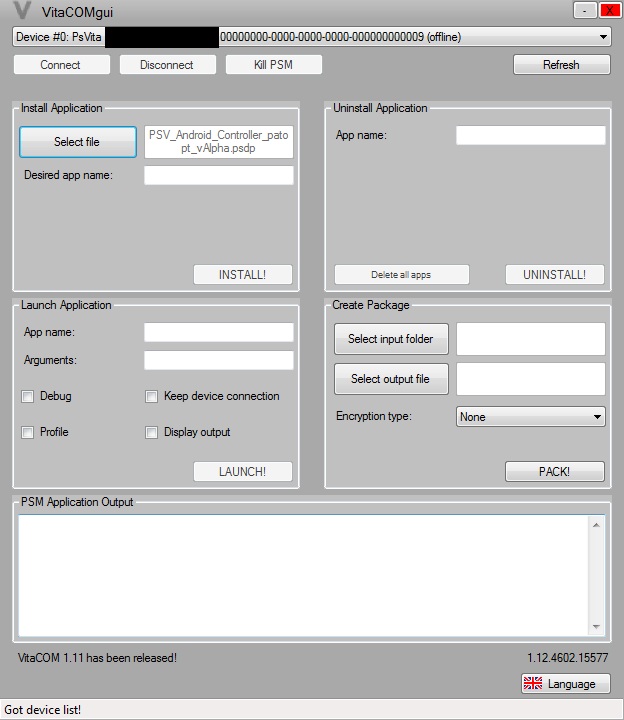Image resolution: width=624 pixels, height=720 pixels.
Task: Click the Uninstall App name field
Action: click(531, 135)
